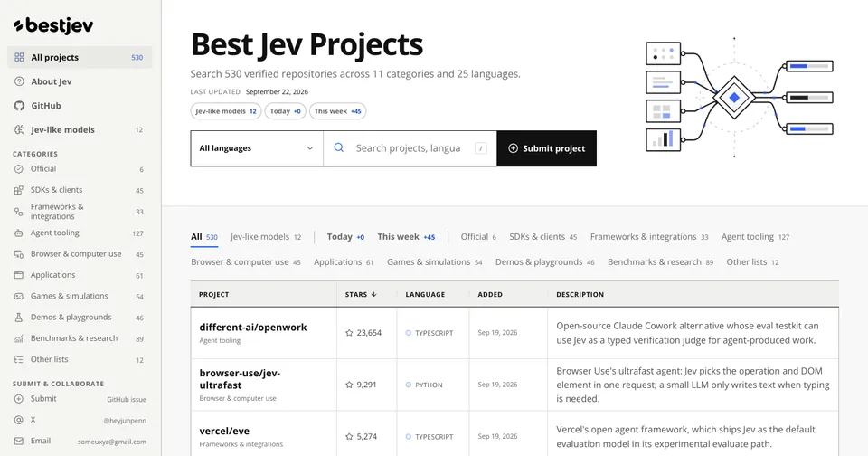This screenshot has height=456, width=868.
Task: Click the Submit project button
Action: click(x=546, y=148)
